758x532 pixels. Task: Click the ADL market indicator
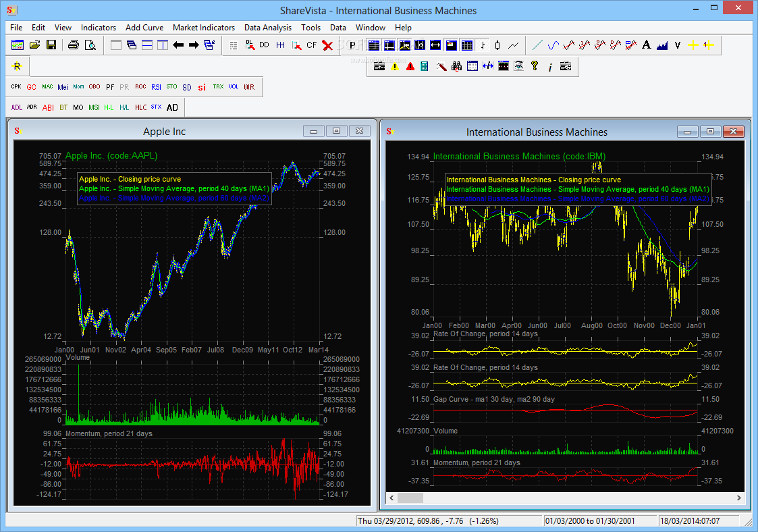point(16,107)
